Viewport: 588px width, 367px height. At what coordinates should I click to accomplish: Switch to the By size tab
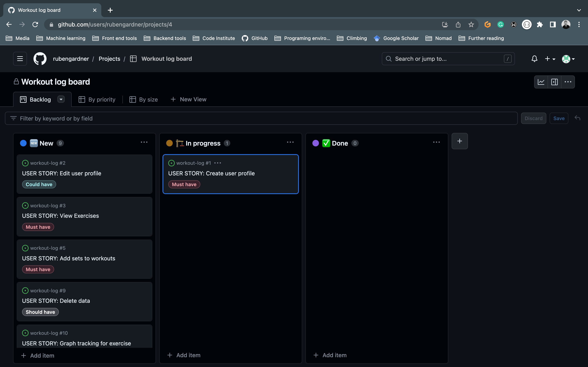pos(144,99)
